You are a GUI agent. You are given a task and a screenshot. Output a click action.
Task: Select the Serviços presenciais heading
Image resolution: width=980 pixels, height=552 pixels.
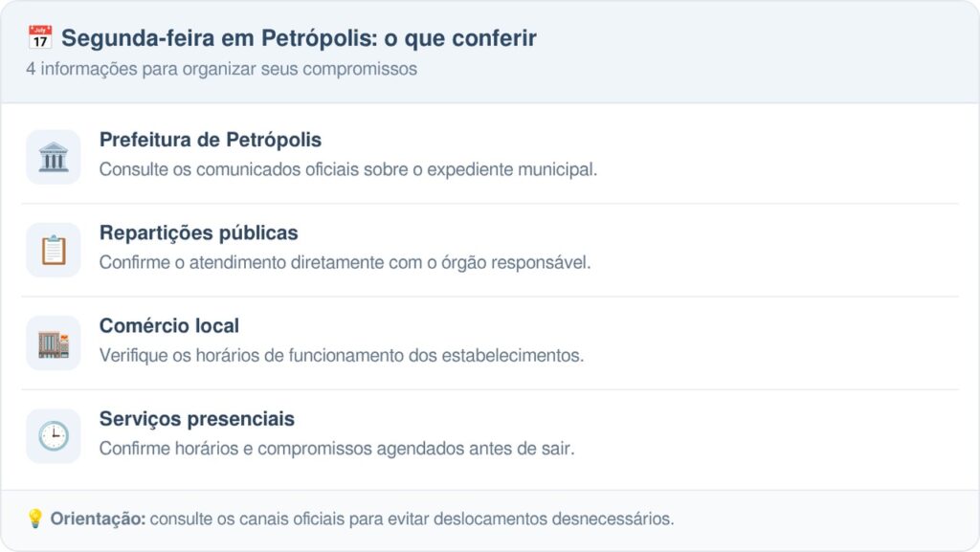click(x=197, y=419)
